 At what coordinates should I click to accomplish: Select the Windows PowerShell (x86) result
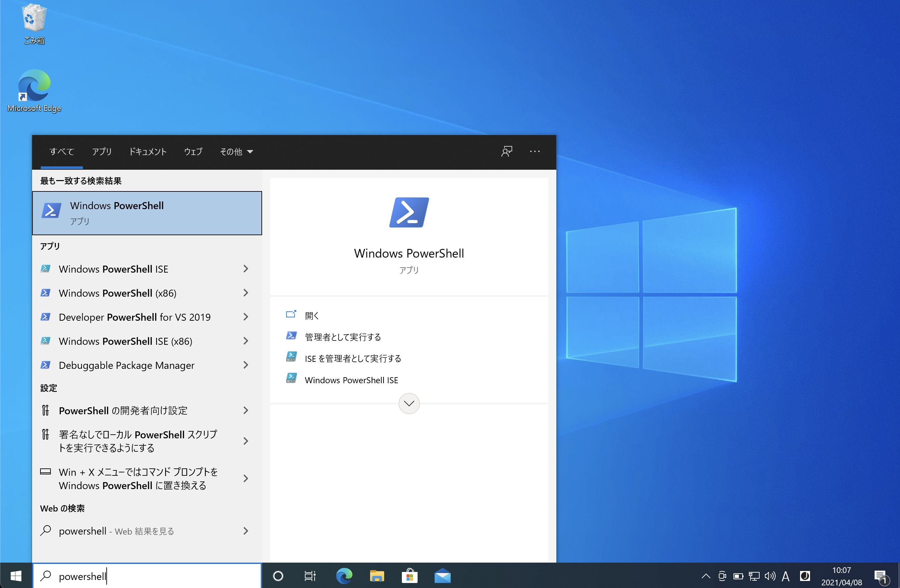tap(118, 293)
